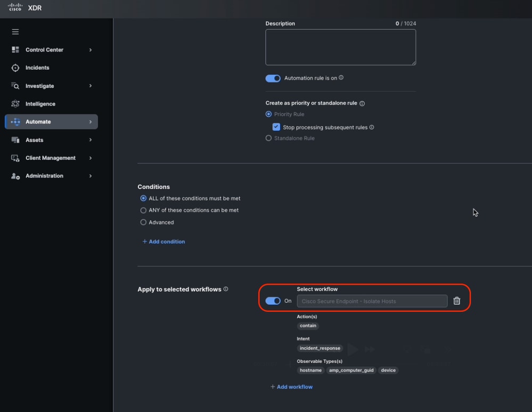Expand the Control Center submenu chevron
The height and width of the screenshot is (412, 532).
(90, 50)
